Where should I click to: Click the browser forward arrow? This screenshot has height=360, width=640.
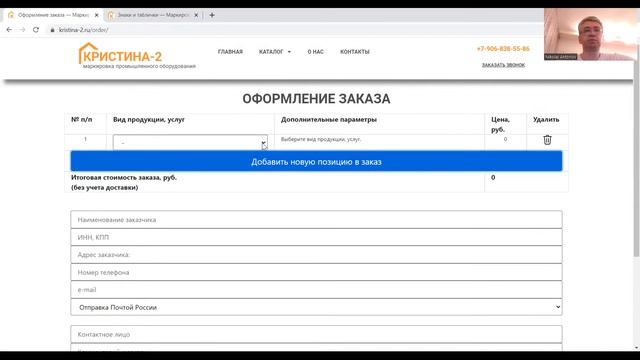pos(22,30)
